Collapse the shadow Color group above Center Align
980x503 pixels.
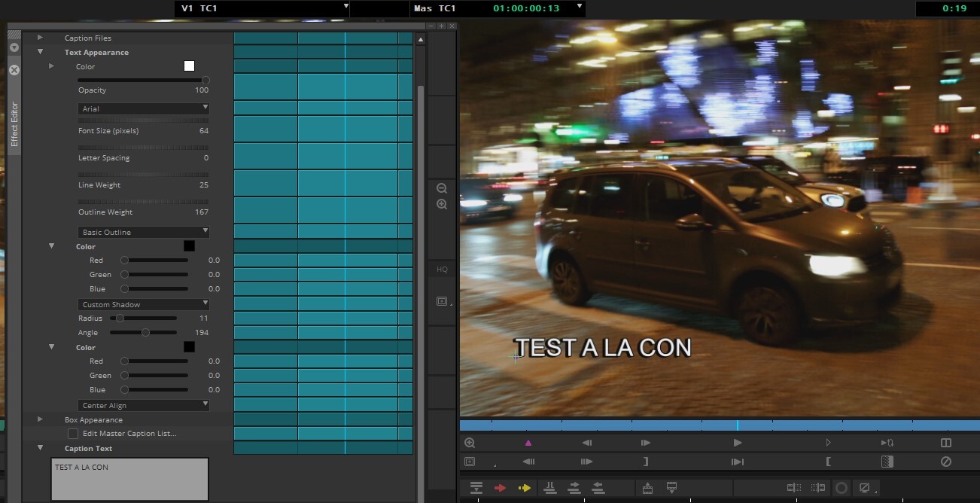tap(51, 347)
